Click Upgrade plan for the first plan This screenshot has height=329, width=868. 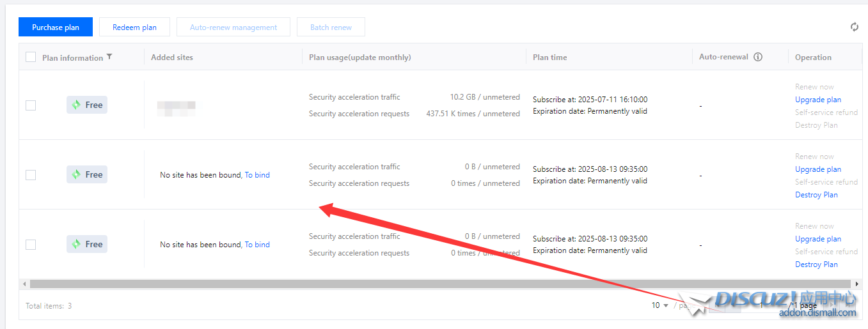[x=817, y=100]
